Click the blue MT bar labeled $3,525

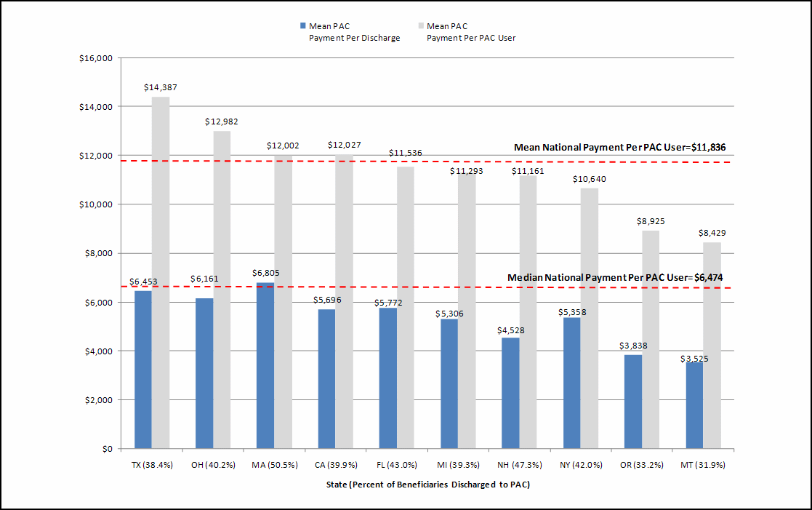click(x=694, y=405)
